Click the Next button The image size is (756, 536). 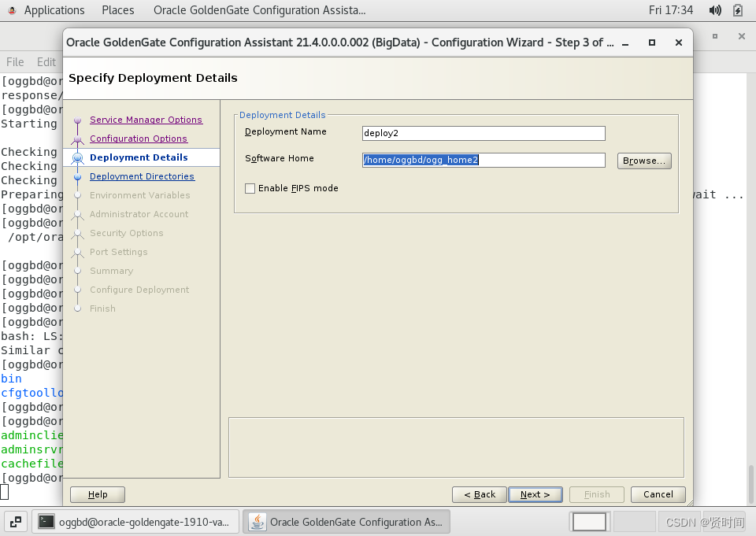pyautogui.click(x=535, y=494)
